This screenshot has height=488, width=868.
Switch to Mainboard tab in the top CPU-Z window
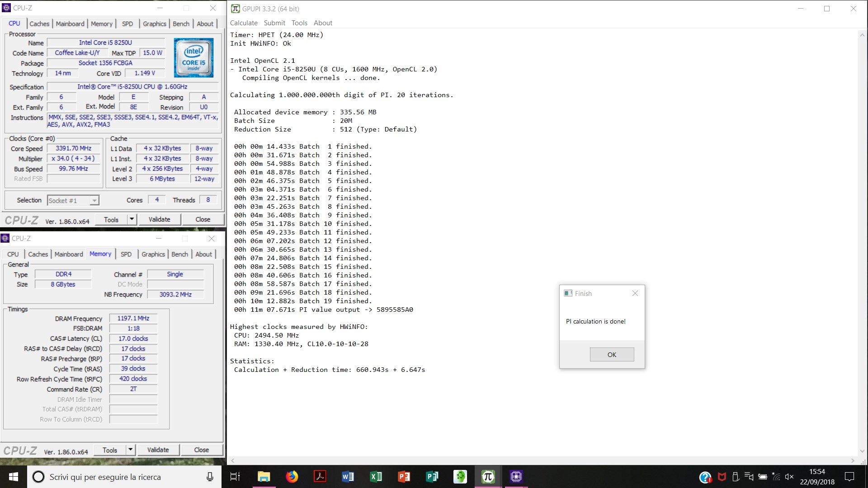pyautogui.click(x=70, y=23)
